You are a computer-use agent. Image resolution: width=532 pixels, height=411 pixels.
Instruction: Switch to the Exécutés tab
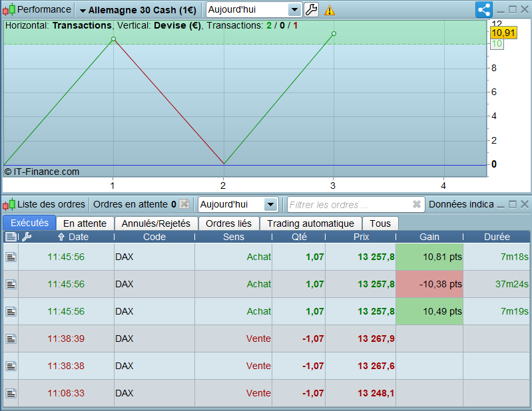click(29, 223)
